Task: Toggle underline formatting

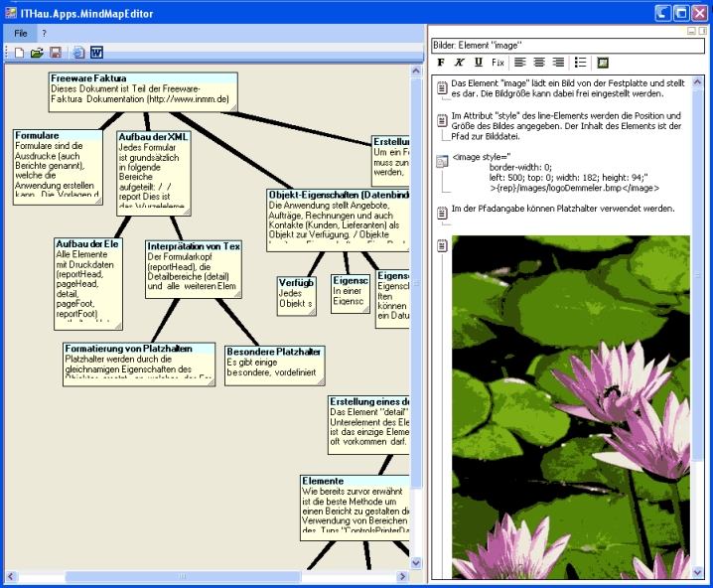Action: point(478,63)
